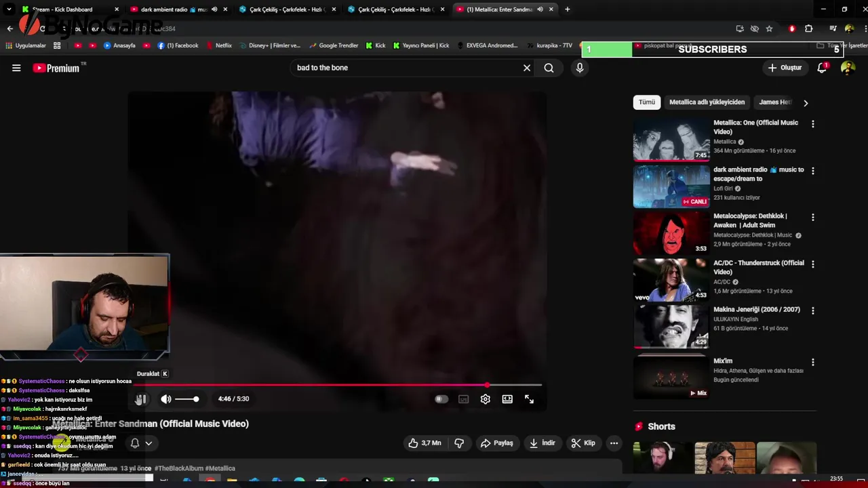
Task: Select Metallica adlı yükleyiciden chip
Action: 707,102
